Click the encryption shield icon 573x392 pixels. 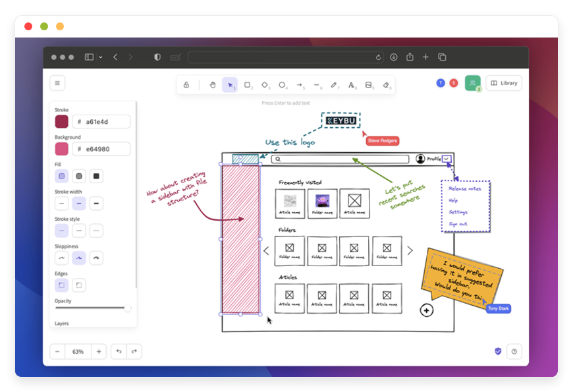pos(498,351)
